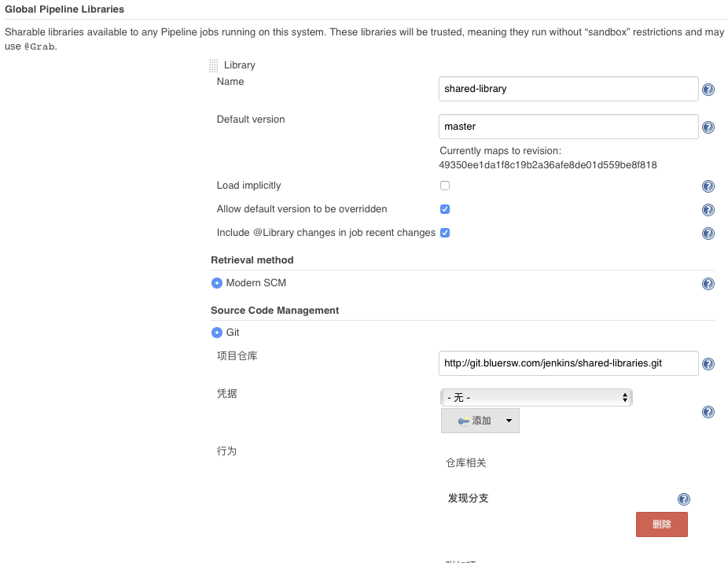Screen dimensions: 728x563
Task: Grab the Library drag handle icon
Action: [x=214, y=65]
